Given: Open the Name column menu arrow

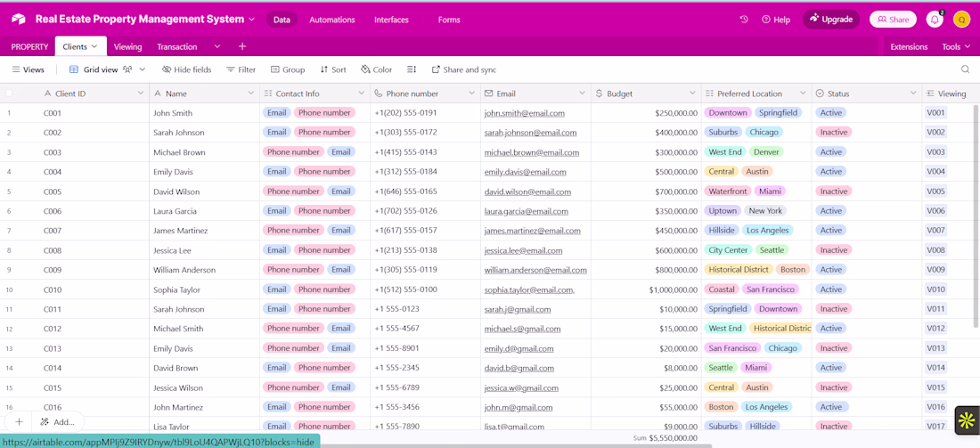Looking at the screenshot, I should click(250, 94).
